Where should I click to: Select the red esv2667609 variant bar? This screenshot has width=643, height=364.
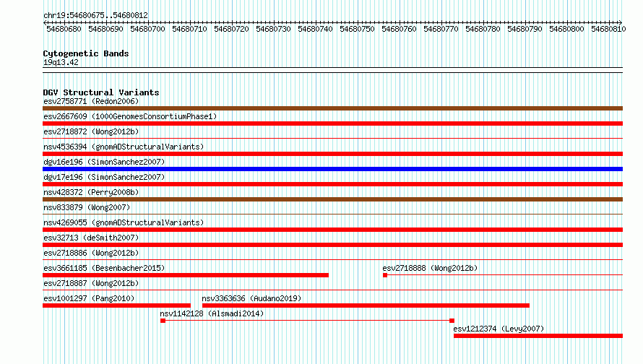(332, 123)
